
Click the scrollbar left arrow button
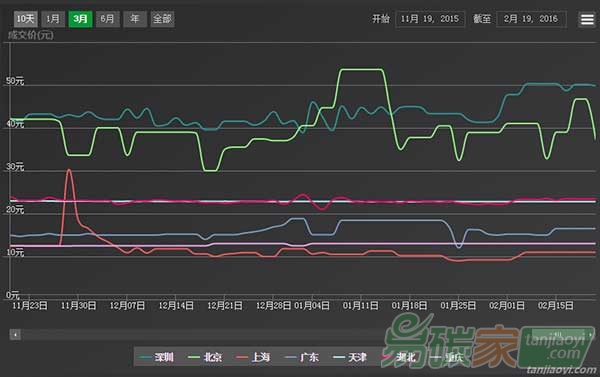[x=15, y=335]
